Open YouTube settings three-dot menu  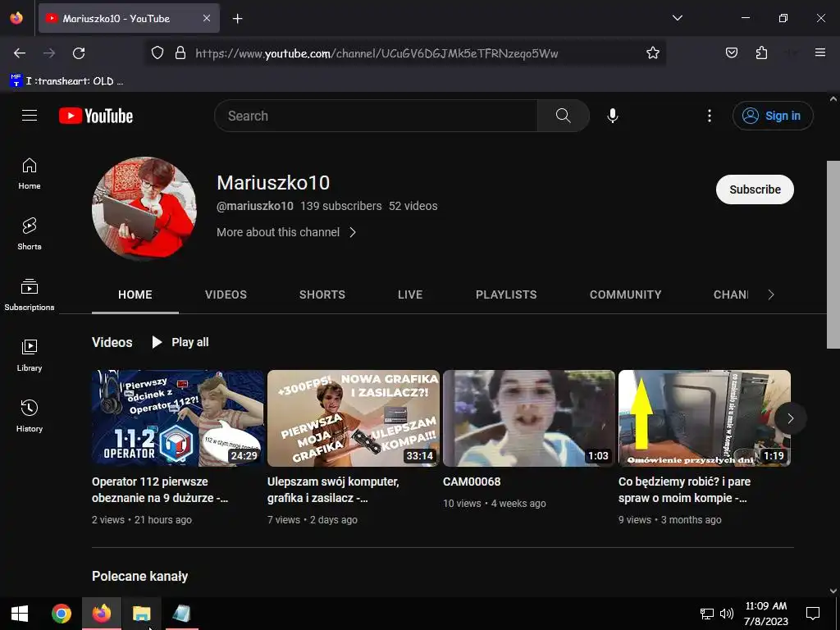tap(710, 116)
